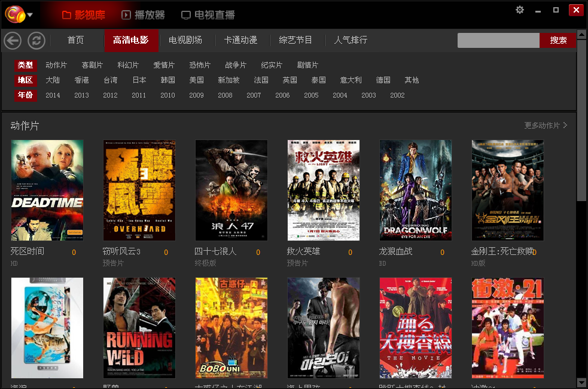Filter movies by year 2014
Screen dimensions: 588x389
53,95
